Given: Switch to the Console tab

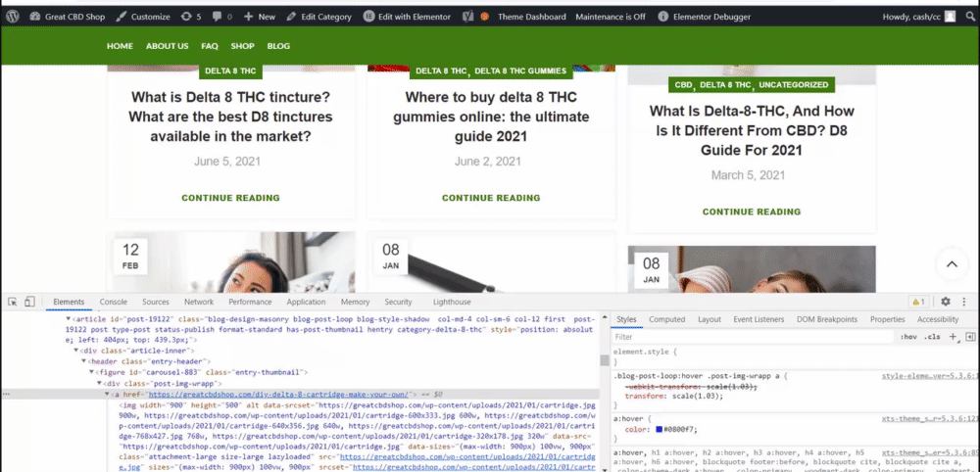Looking at the screenshot, I should point(113,302).
